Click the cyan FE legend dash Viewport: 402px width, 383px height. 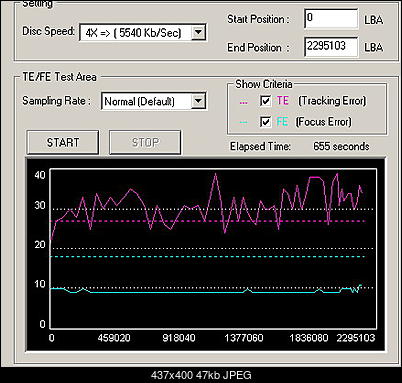pos(244,123)
